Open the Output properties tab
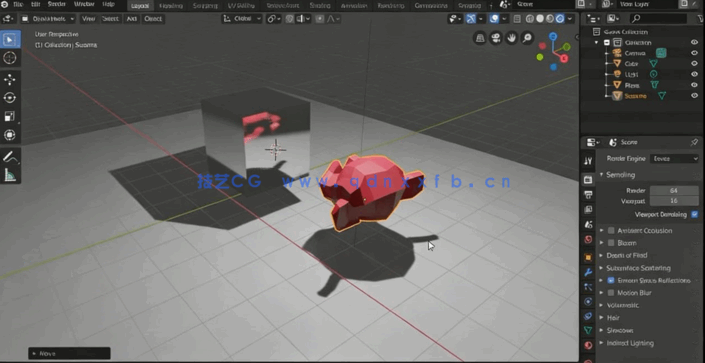 (x=588, y=195)
